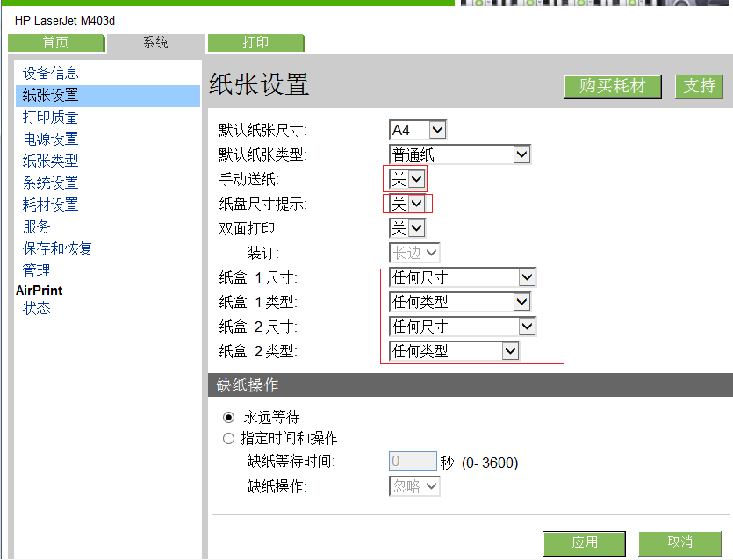Open the 默认纸张尺寸 A4 dropdown
The width and height of the screenshot is (733, 560).
pos(418,130)
